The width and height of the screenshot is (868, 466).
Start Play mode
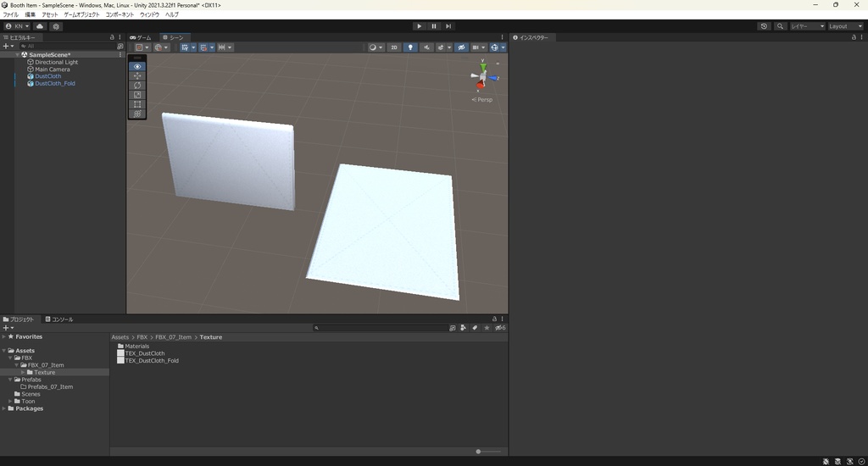click(419, 26)
